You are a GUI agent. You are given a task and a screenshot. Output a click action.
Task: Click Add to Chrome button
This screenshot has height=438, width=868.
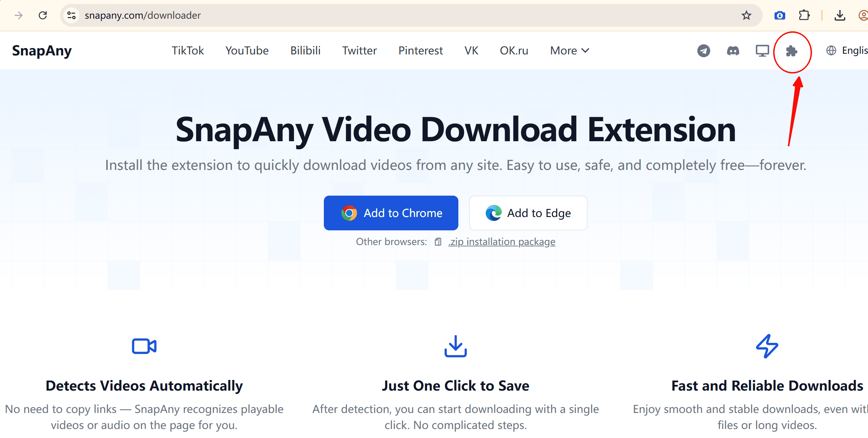[391, 213]
